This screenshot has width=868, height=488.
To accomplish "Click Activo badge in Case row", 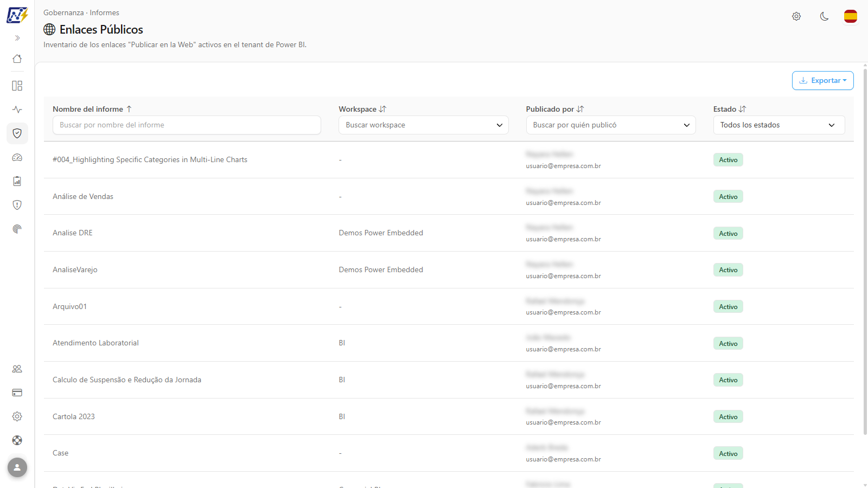I will tap(728, 453).
